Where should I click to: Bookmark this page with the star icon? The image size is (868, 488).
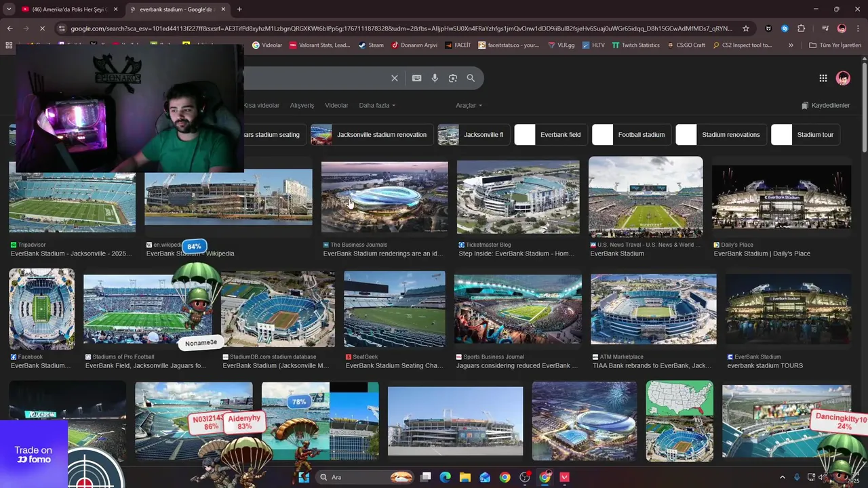click(x=746, y=28)
